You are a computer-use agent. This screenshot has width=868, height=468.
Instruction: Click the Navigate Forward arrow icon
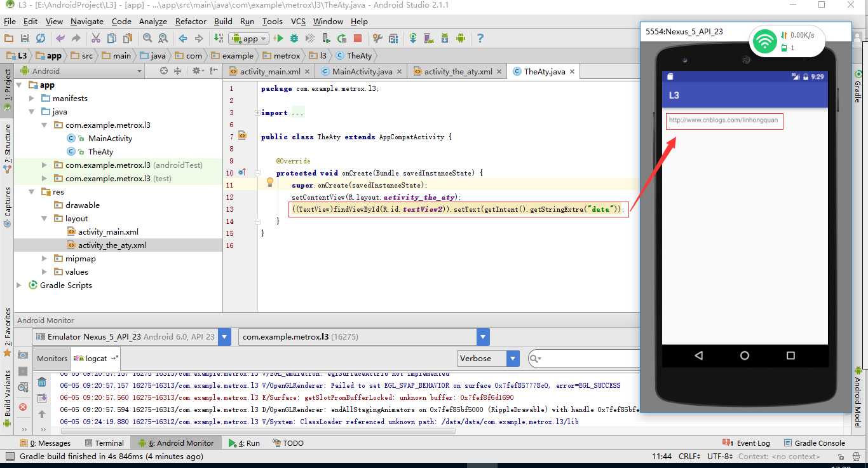click(x=199, y=38)
